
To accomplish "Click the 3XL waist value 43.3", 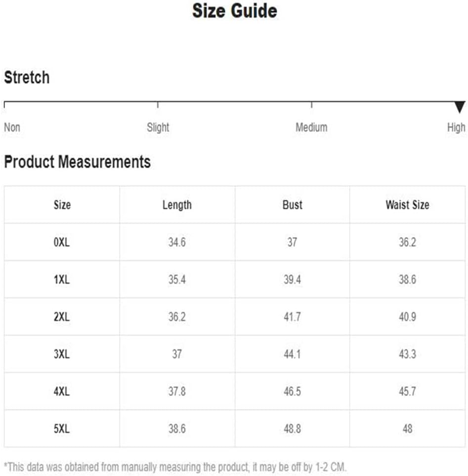I will 407,354.
